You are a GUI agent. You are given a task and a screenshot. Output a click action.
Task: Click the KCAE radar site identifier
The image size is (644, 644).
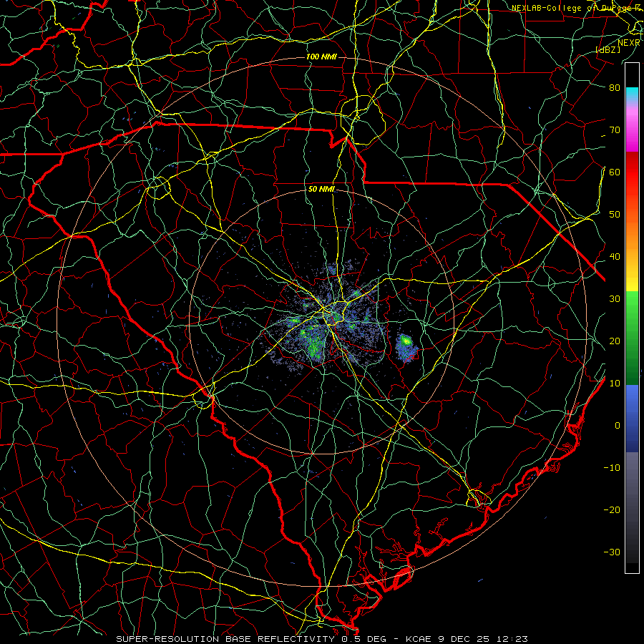419,639
